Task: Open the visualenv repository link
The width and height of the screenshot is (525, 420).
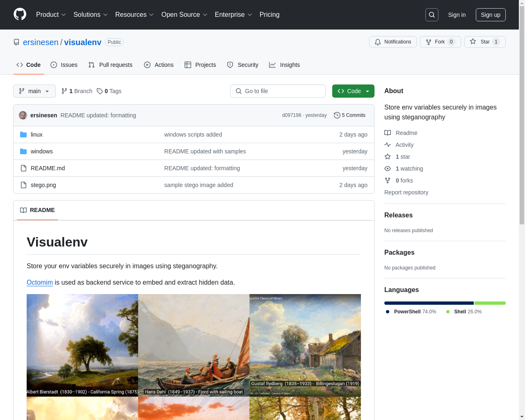Action: pos(82,42)
